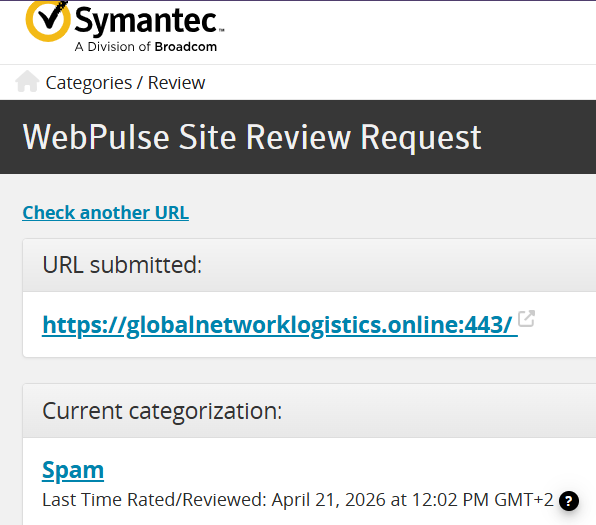596x525 pixels.
Task: Go to the Home breadcrumb icon
Action: pos(27,81)
